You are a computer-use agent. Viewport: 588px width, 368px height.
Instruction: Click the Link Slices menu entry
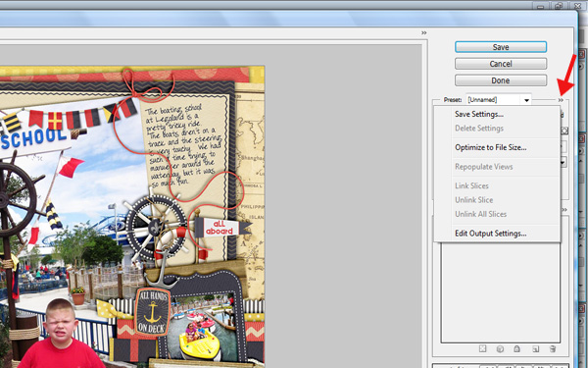[471, 185]
